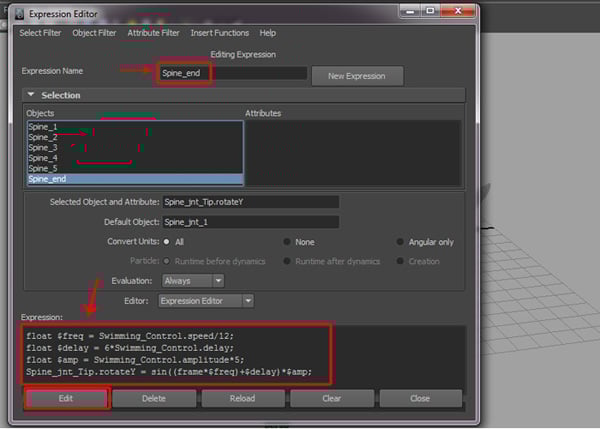This screenshot has width=600, height=429.
Task: Open the Insert Functions menu
Action: (x=220, y=33)
